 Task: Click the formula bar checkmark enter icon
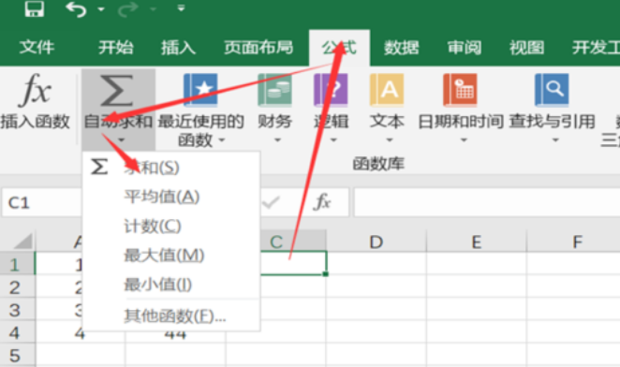pos(271,202)
